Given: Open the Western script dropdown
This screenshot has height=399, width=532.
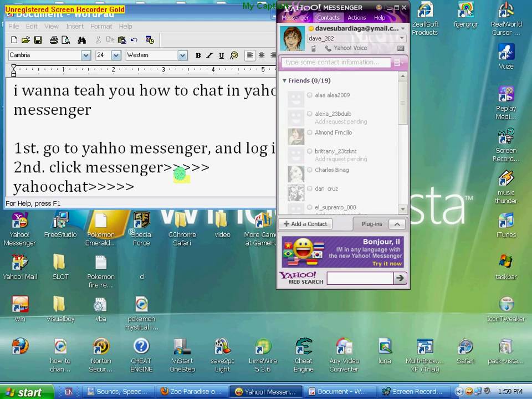Looking at the screenshot, I should tap(182, 55).
